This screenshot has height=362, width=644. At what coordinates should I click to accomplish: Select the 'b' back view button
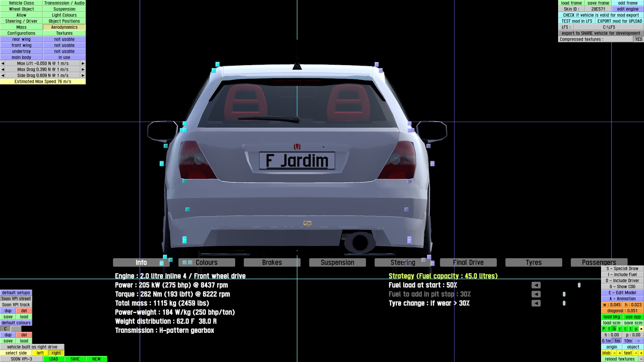(x=614, y=329)
